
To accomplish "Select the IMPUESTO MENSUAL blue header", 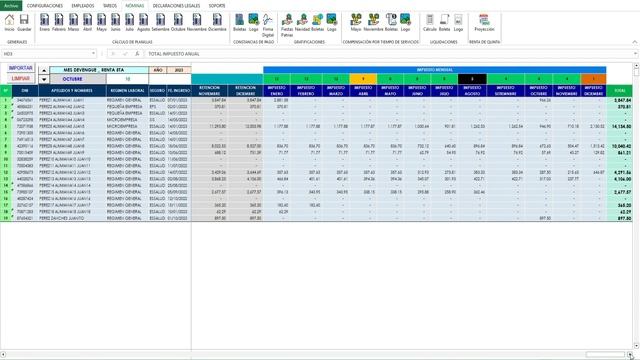I will coord(435,70).
